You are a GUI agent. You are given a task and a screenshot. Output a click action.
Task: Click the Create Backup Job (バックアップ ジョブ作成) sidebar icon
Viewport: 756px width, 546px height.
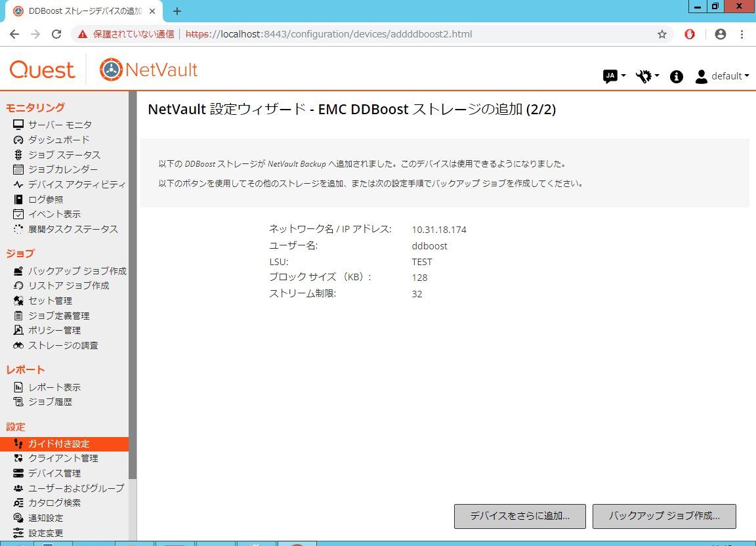tap(18, 271)
